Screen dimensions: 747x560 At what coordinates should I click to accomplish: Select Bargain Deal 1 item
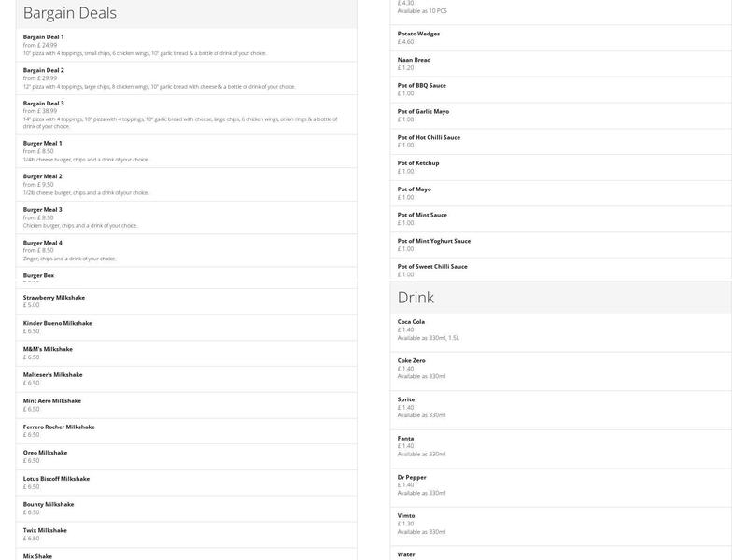pyautogui.click(x=187, y=45)
